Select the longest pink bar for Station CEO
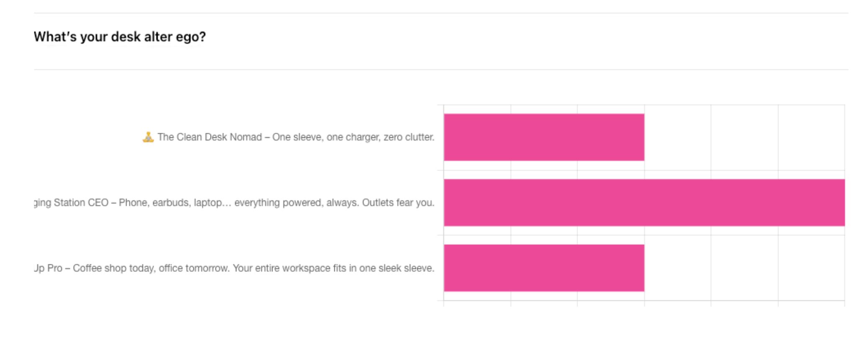Screen dimensions: 868x341 pos(644,203)
